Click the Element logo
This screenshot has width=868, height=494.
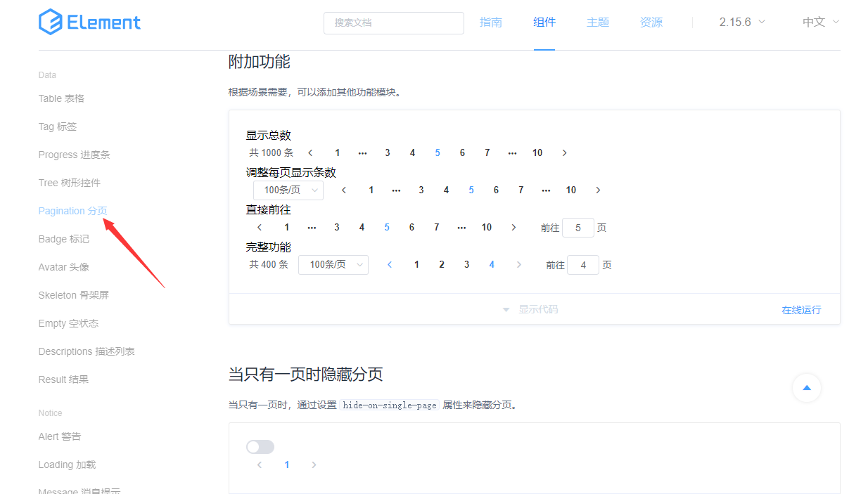coord(89,22)
